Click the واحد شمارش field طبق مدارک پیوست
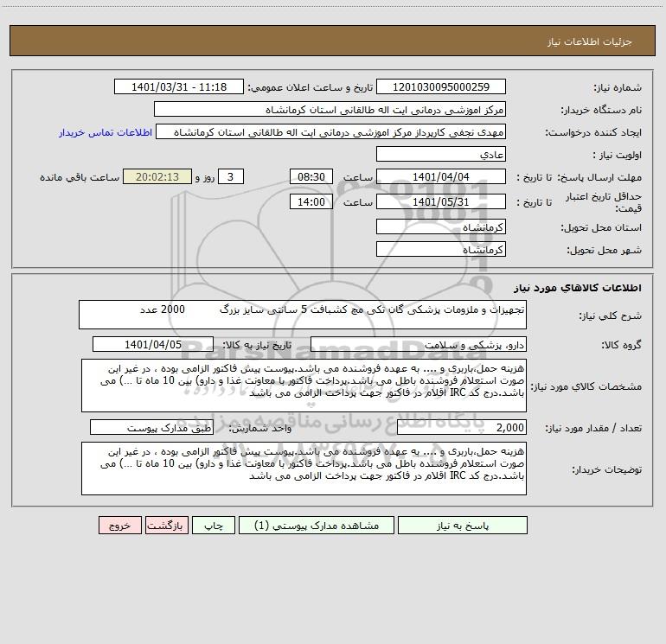The width and height of the screenshot is (666, 644). 151,428
